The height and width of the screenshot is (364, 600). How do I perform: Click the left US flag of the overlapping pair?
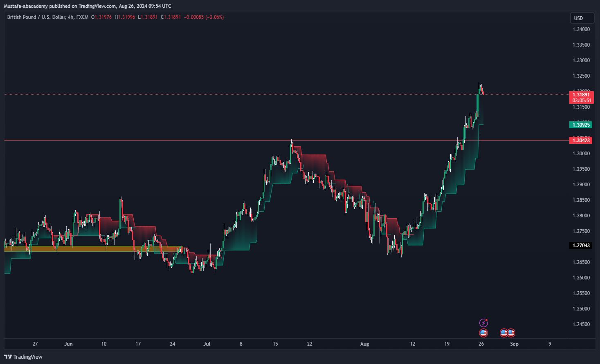pyautogui.click(x=504, y=333)
